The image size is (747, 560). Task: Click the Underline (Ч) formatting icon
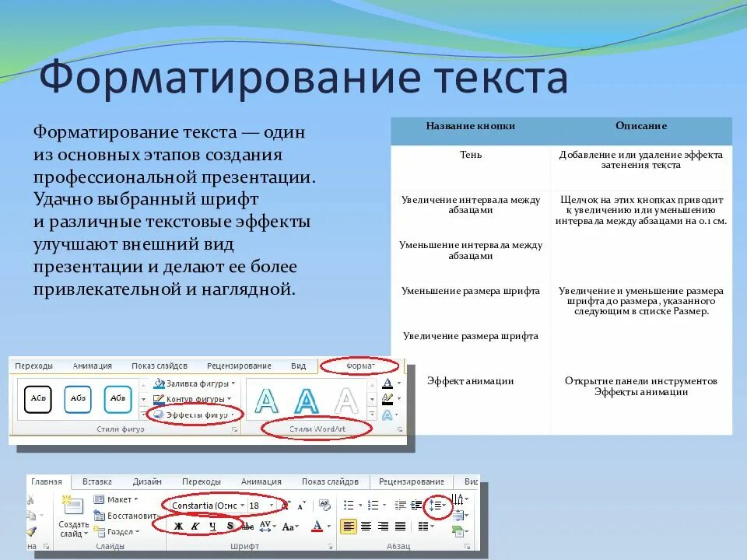coord(212,527)
